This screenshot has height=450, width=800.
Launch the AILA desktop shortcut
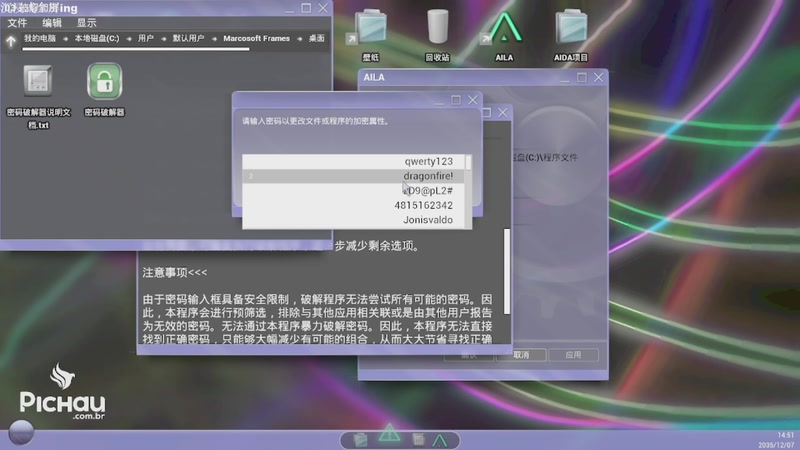coord(504,28)
